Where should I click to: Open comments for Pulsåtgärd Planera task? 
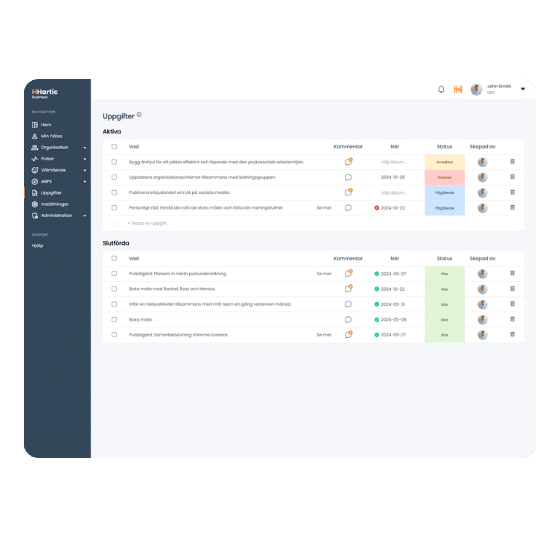pyautogui.click(x=349, y=273)
